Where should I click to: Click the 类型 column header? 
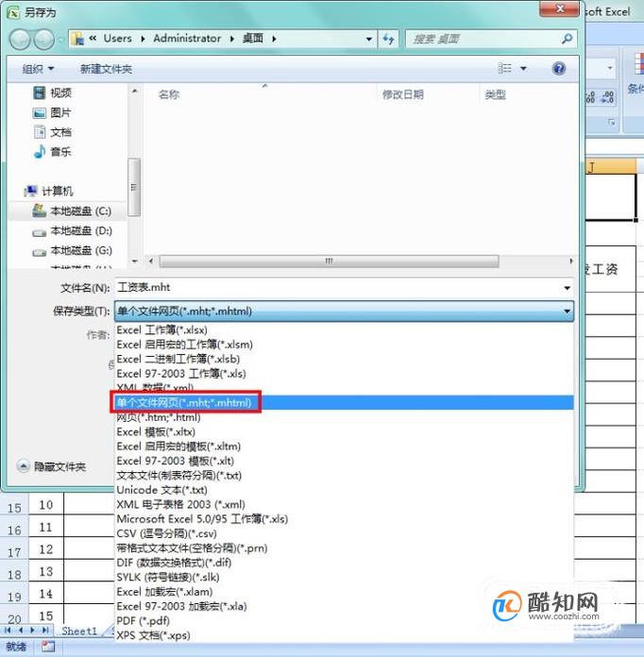495,94
